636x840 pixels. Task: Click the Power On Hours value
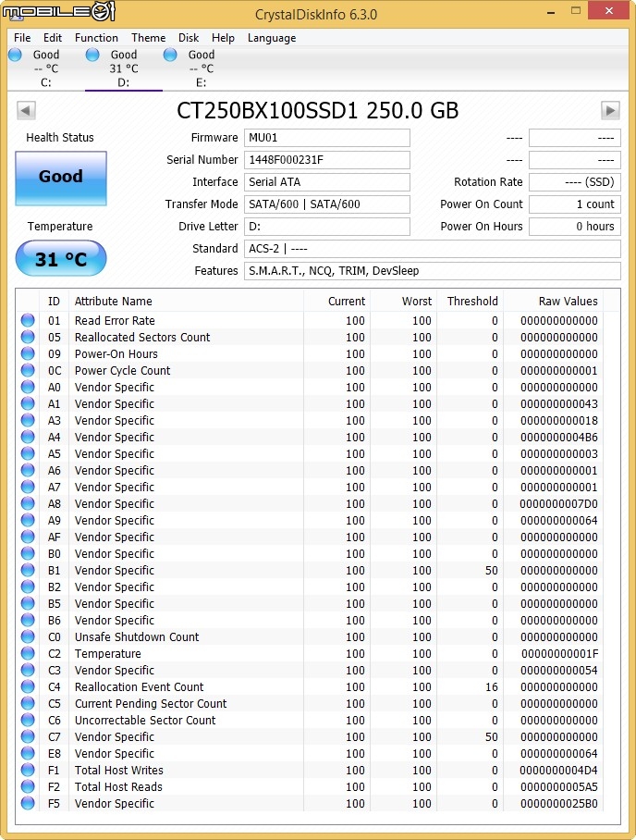(575, 226)
